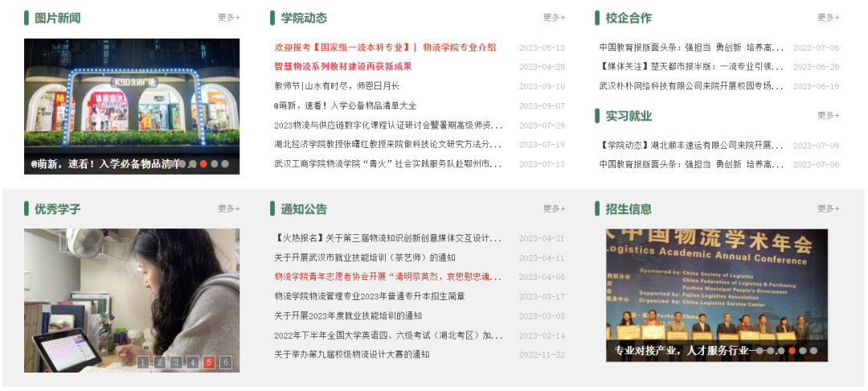Select red active dot in 图片新闻 carousel
Screen dimensions: 868x391
(x=203, y=164)
